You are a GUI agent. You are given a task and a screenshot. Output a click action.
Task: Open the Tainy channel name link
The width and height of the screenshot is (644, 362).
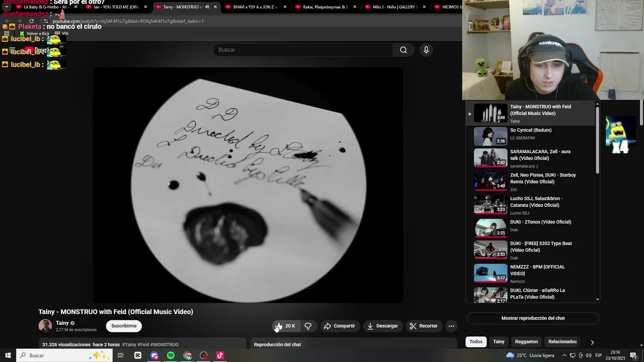(62, 323)
